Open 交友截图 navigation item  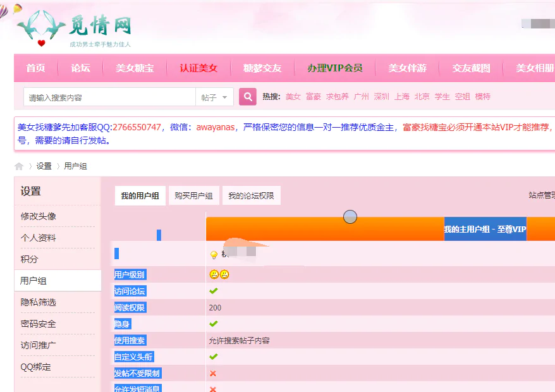(471, 68)
